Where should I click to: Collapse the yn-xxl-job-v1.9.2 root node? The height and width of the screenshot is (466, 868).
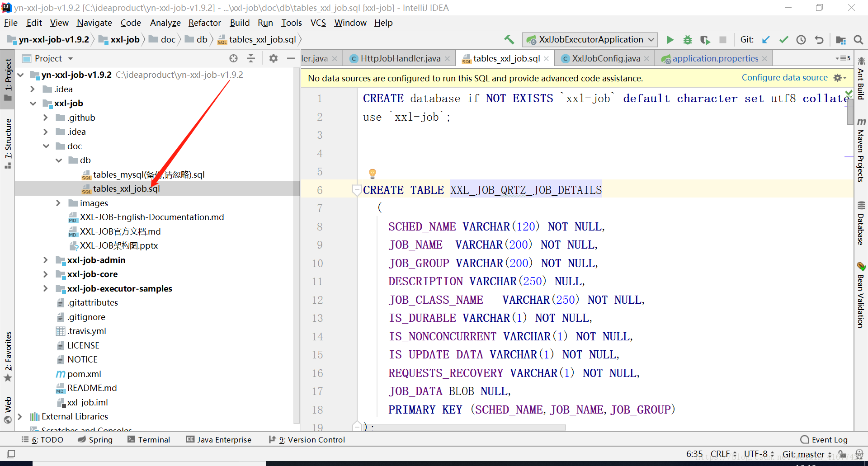tap(21, 75)
